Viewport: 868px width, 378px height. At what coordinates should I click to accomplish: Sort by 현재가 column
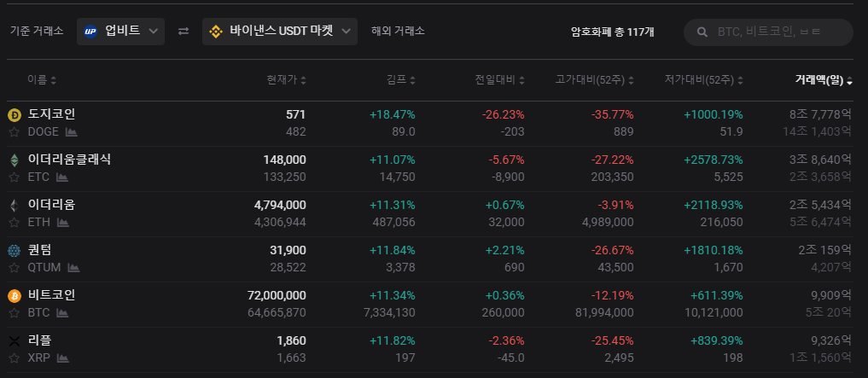coord(287,80)
